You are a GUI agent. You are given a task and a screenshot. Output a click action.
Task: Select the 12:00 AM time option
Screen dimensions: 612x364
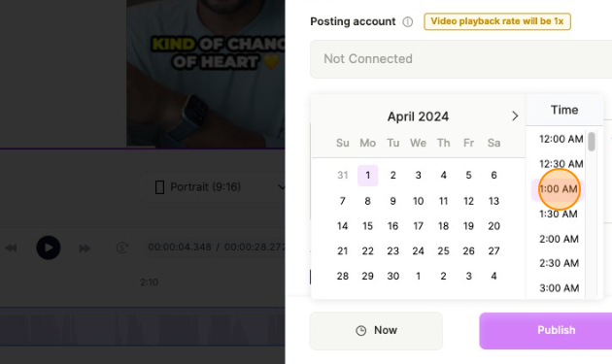(561, 139)
